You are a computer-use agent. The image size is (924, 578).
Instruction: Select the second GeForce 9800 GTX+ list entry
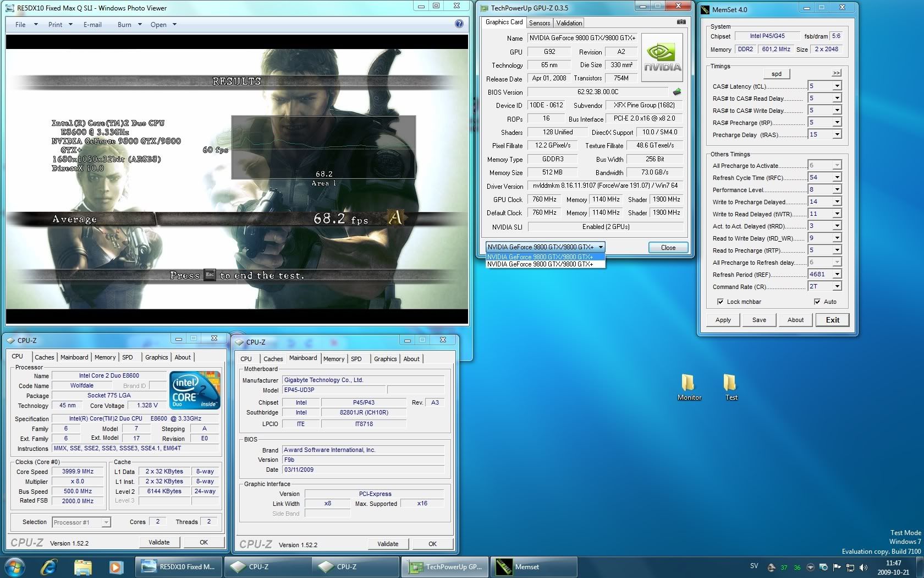point(546,264)
